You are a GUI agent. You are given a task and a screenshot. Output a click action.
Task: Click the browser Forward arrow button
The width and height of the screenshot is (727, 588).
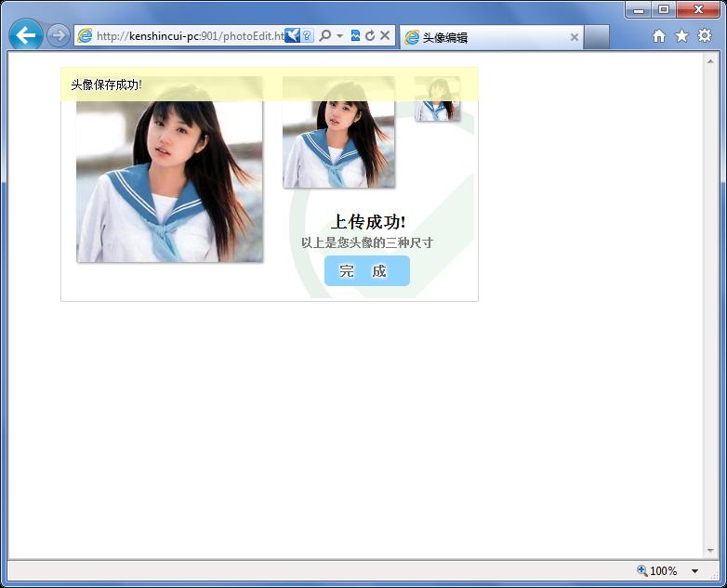point(58,36)
